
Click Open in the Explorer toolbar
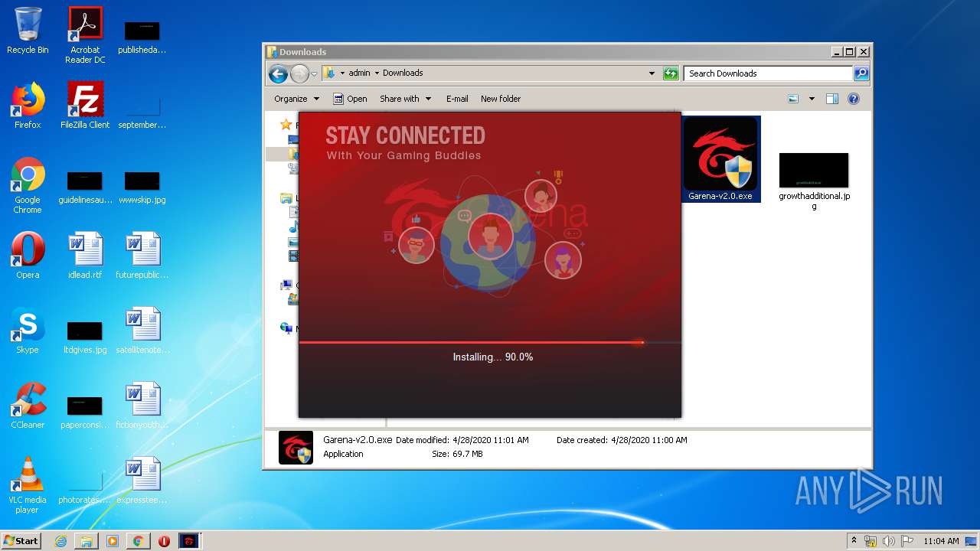[350, 99]
